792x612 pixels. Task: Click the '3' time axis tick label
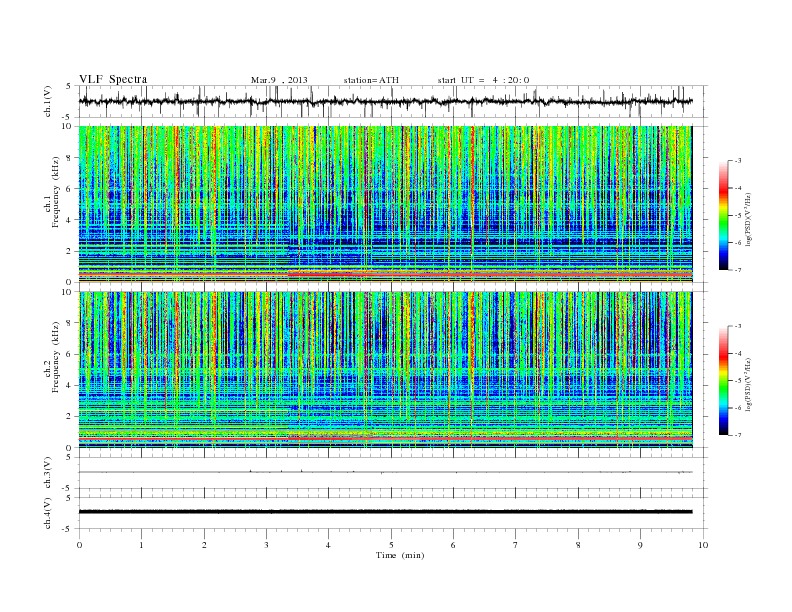[x=266, y=545]
